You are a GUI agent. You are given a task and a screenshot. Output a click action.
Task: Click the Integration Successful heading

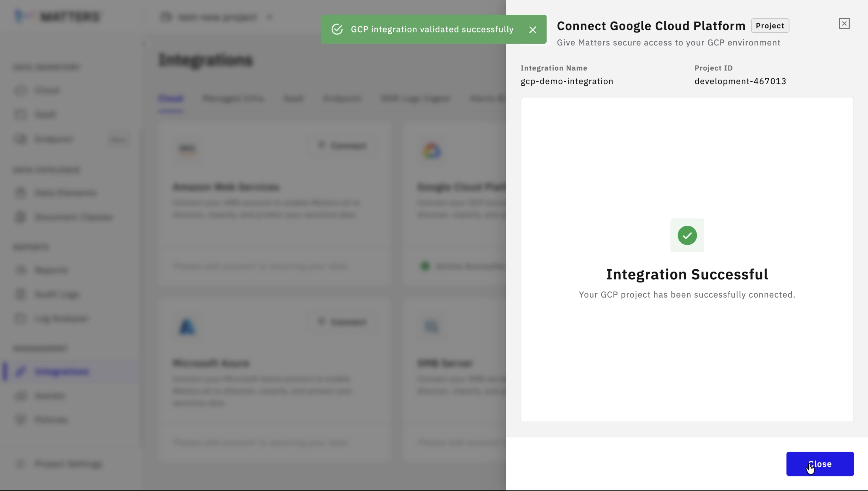click(x=687, y=274)
